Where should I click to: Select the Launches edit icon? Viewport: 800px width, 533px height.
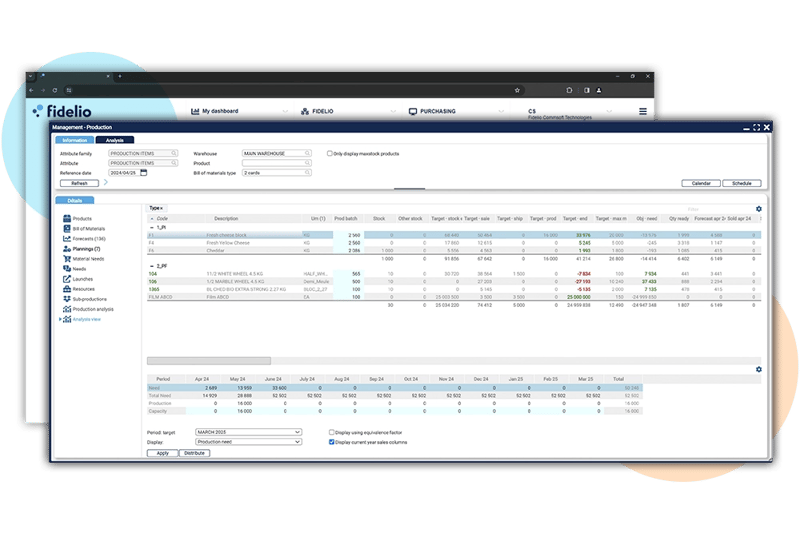click(67, 279)
